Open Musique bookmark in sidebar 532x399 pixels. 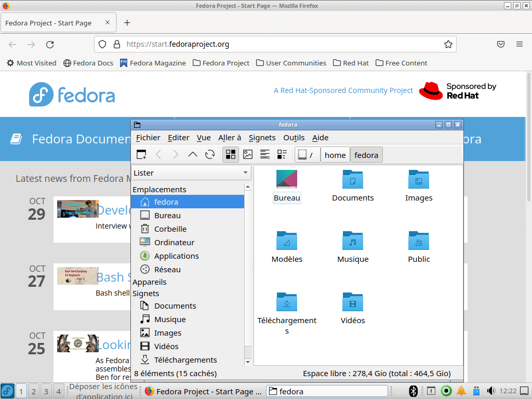[188, 320]
